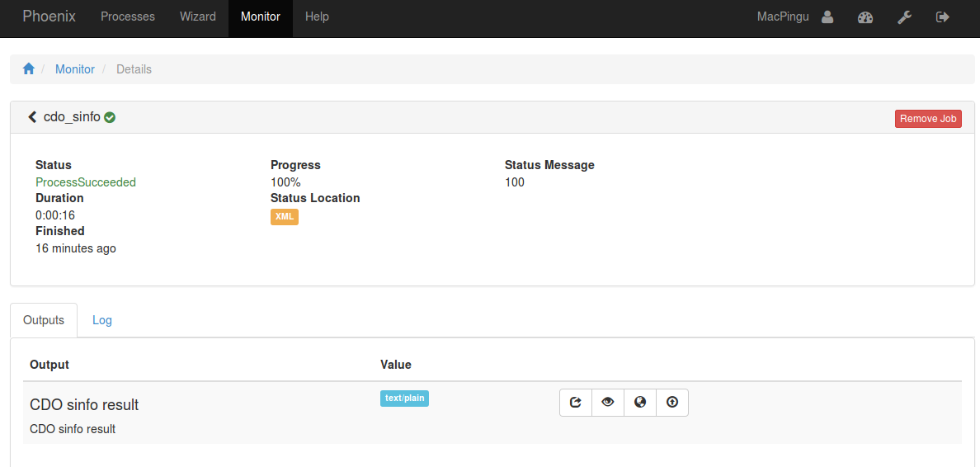This screenshot has width=980, height=467.
Task: Click the CDO sinfo result heading
Action: pos(84,405)
